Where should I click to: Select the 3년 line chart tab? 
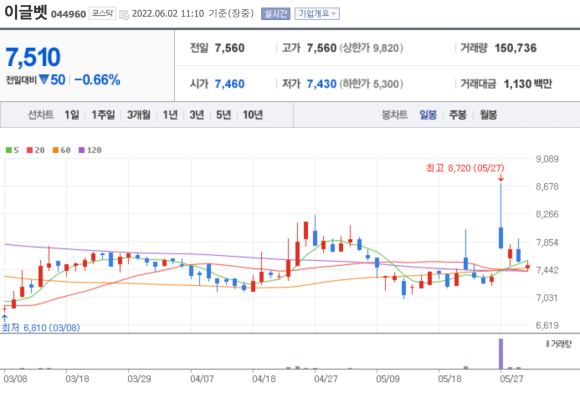click(197, 115)
